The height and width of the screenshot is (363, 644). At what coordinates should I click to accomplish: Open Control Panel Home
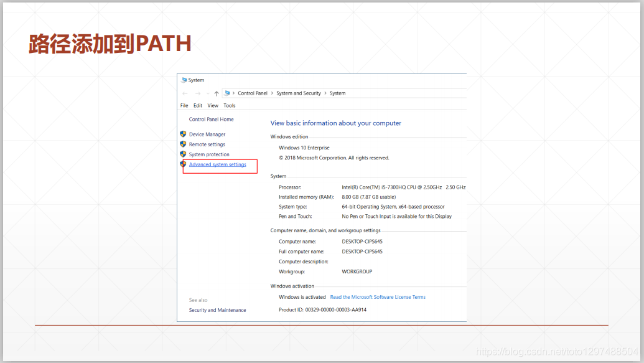(211, 119)
